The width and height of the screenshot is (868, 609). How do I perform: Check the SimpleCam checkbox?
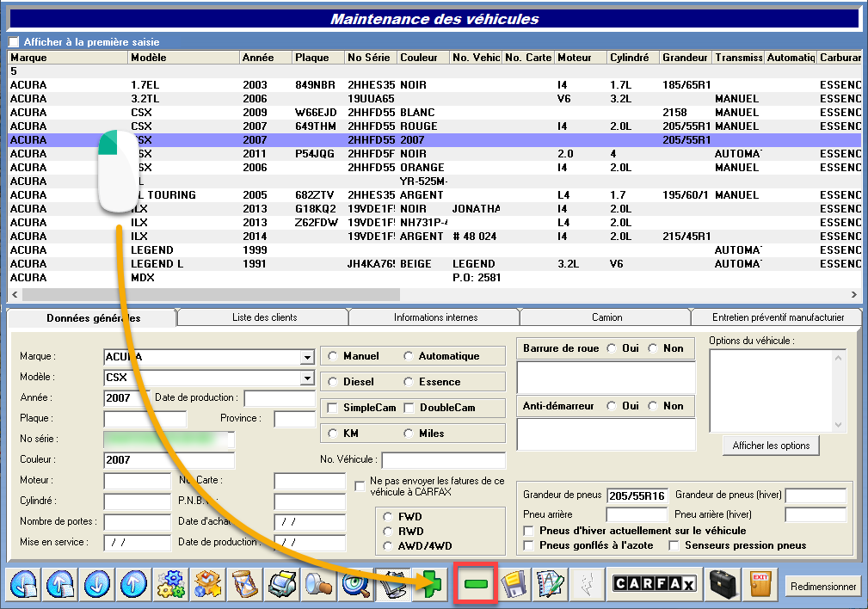tap(333, 408)
